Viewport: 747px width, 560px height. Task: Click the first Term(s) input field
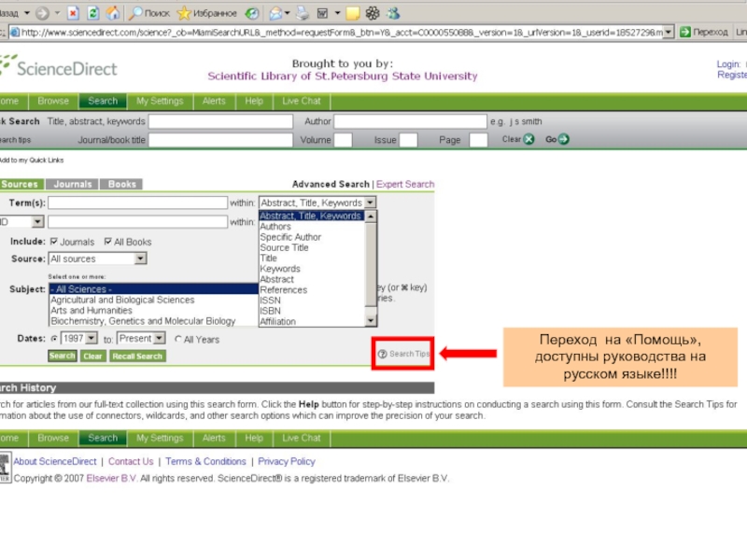coord(137,203)
